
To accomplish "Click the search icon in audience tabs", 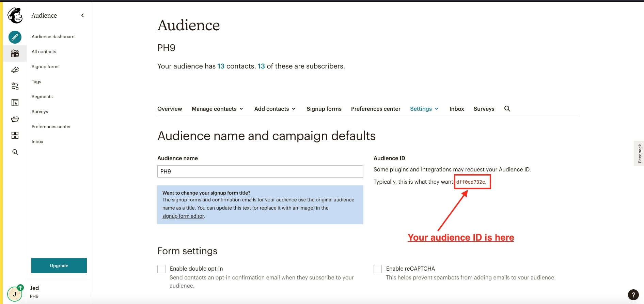I will (x=507, y=109).
